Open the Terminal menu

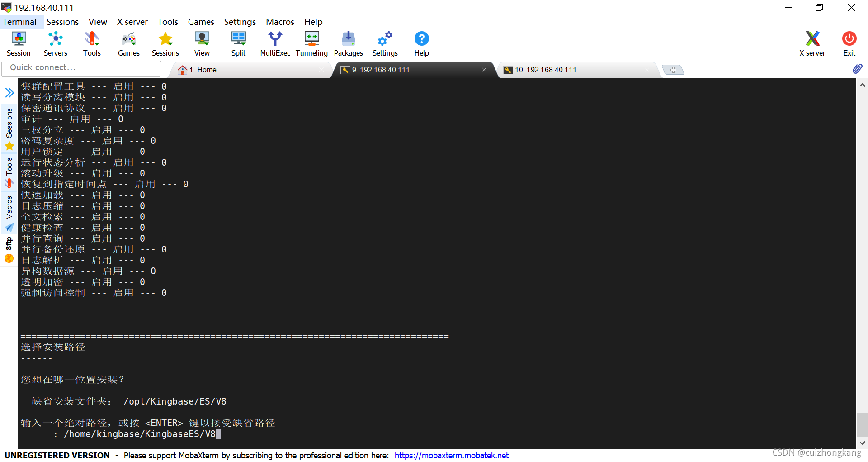pyautogui.click(x=19, y=22)
